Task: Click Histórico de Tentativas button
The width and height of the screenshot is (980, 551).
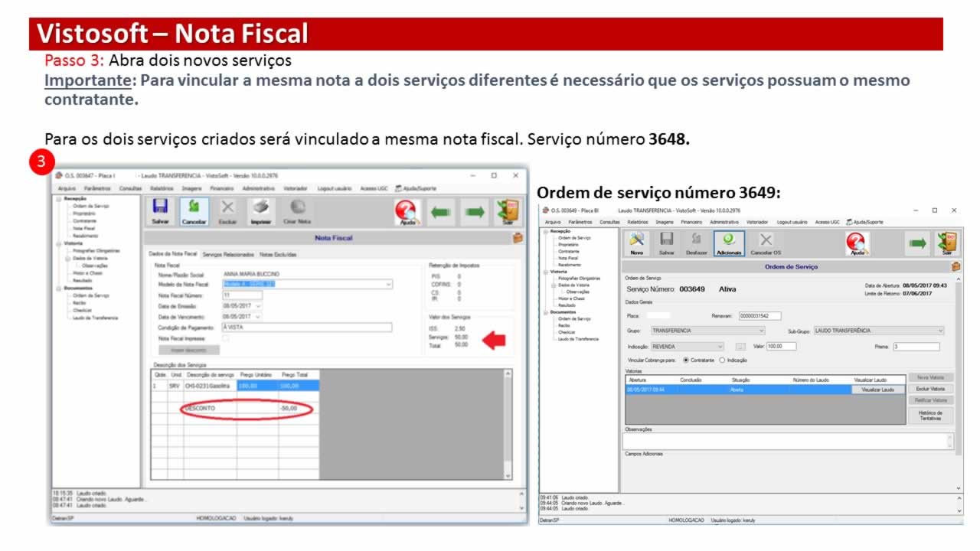Action: 930,416
